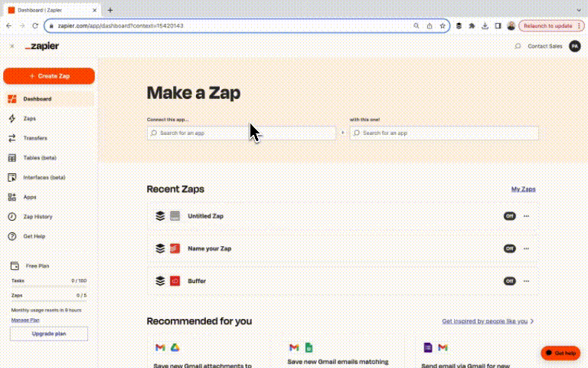Open Tables (beta) grid icon
Viewport: 588px width, 368px height.
[12, 158]
